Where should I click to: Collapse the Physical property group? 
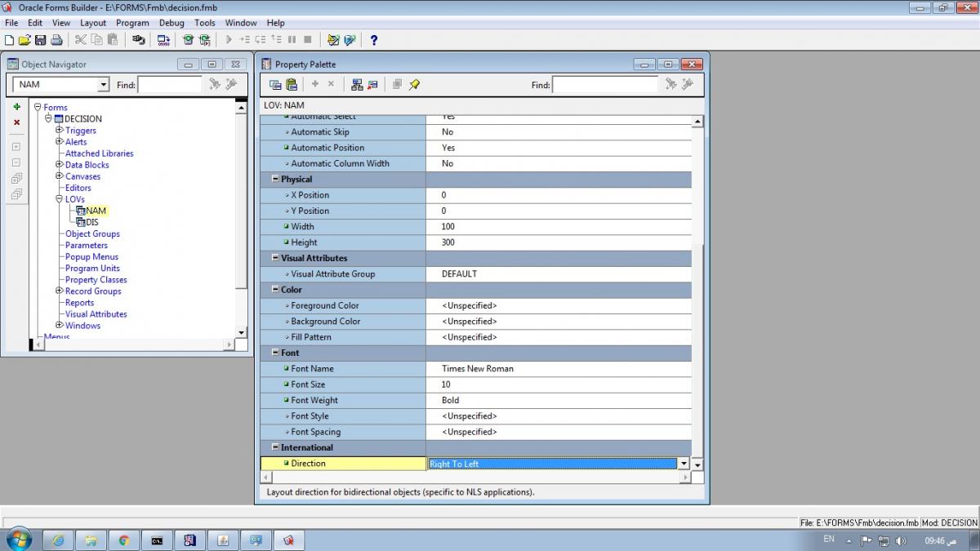(x=274, y=180)
